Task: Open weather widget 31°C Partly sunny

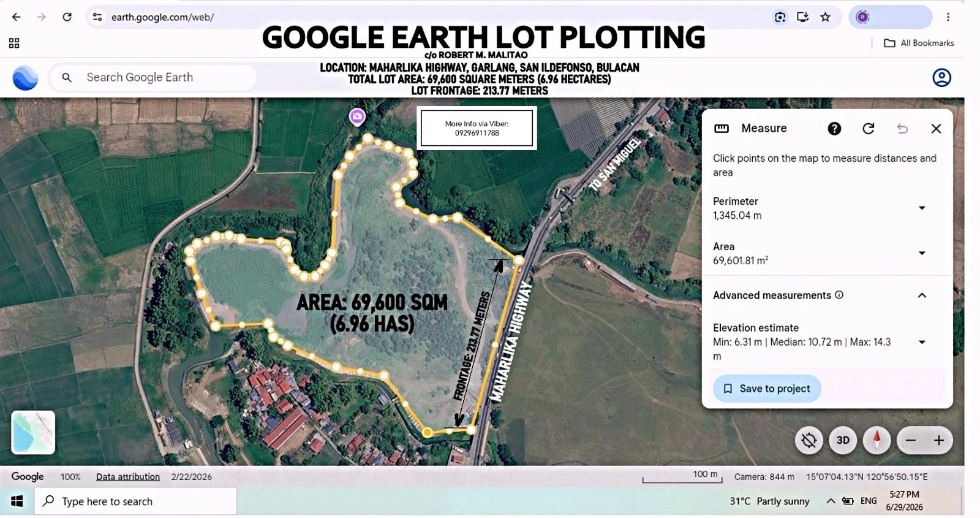Action: pyautogui.click(x=769, y=501)
